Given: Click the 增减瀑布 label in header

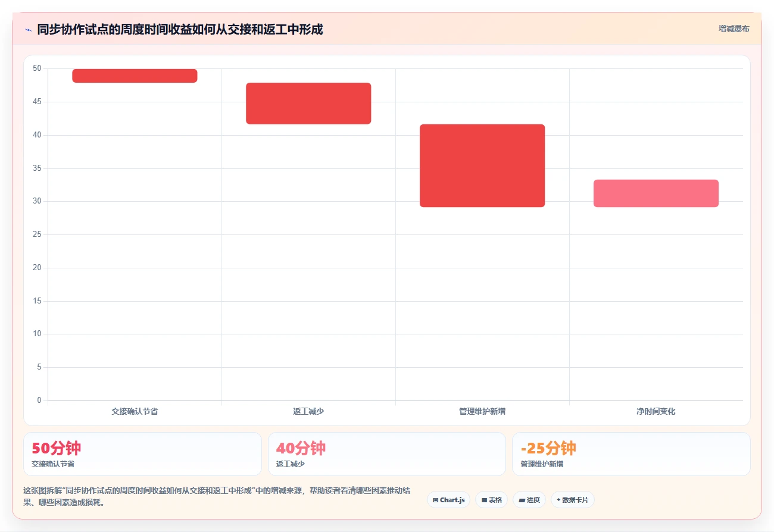Looking at the screenshot, I should (x=734, y=29).
